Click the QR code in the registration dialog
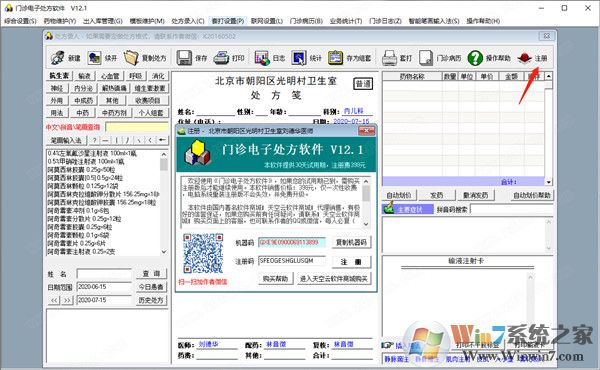The height and width of the screenshot is (370, 600). coord(203,253)
